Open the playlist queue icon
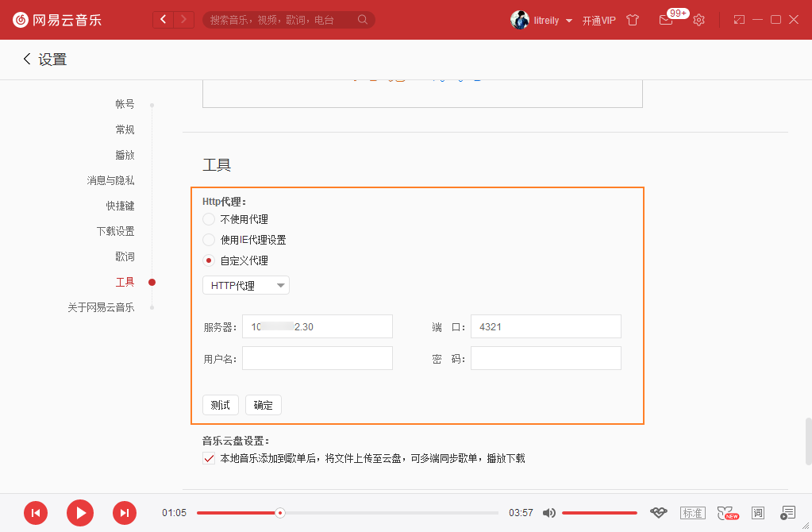Screen dimensions: 812x532 click(x=787, y=513)
